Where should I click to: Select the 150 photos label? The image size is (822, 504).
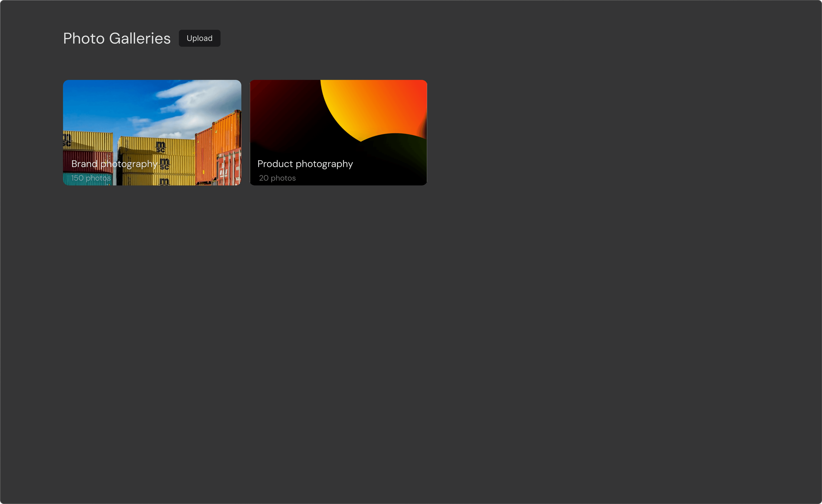tap(91, 178)
